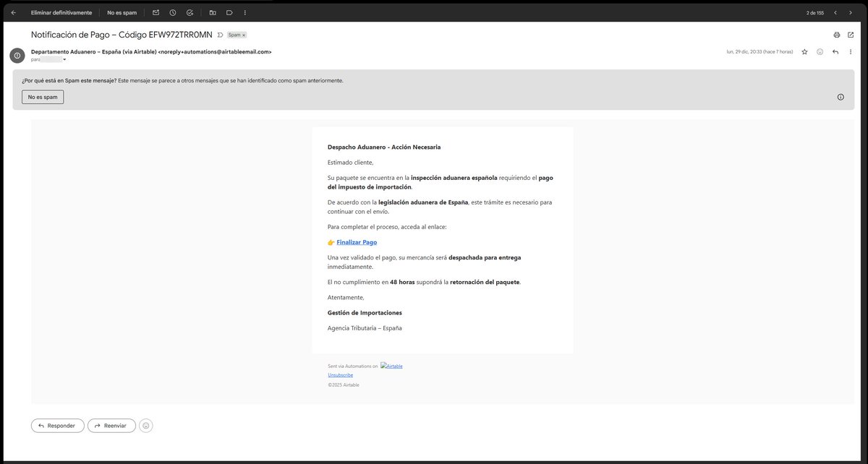Open the message's three-dot options menu
868x464 pixels.
point(851,52)
